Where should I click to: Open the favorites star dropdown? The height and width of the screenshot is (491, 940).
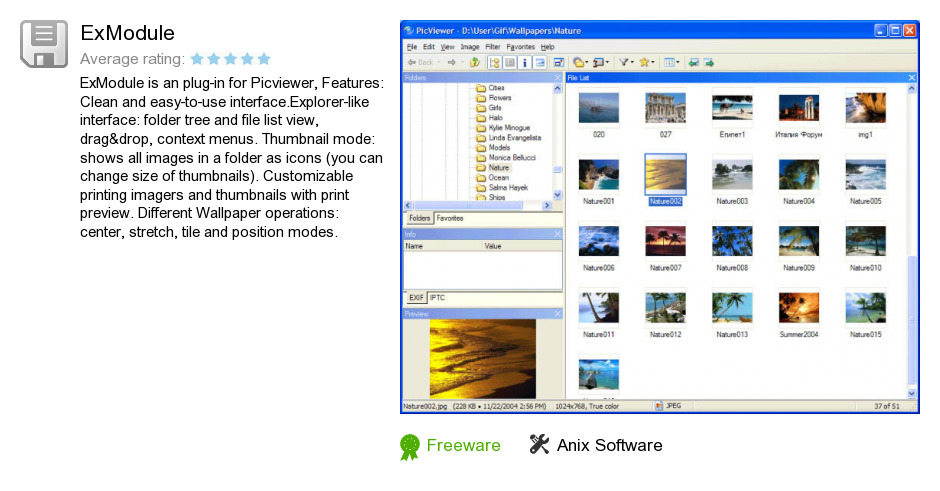coord(647,62)
